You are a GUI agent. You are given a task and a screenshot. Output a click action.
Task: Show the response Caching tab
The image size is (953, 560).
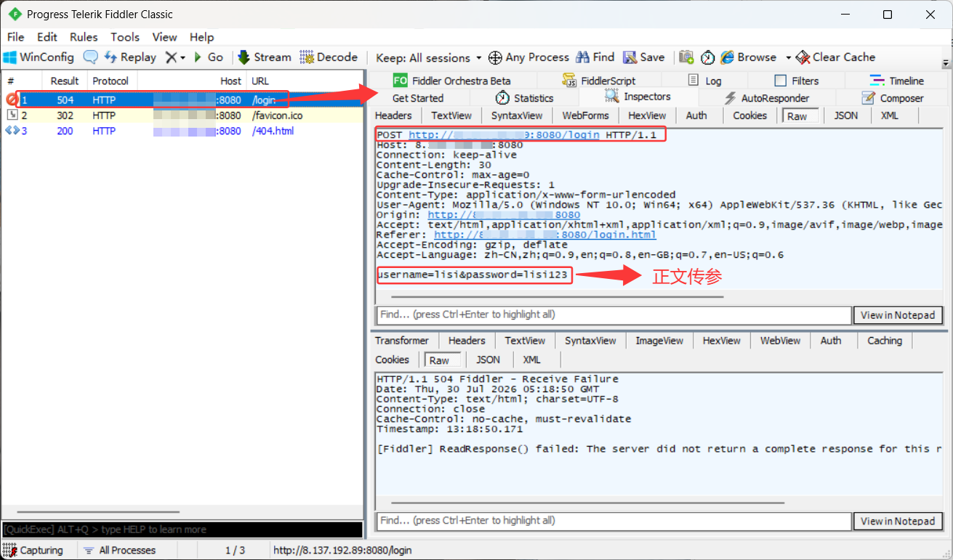point(885,341)
